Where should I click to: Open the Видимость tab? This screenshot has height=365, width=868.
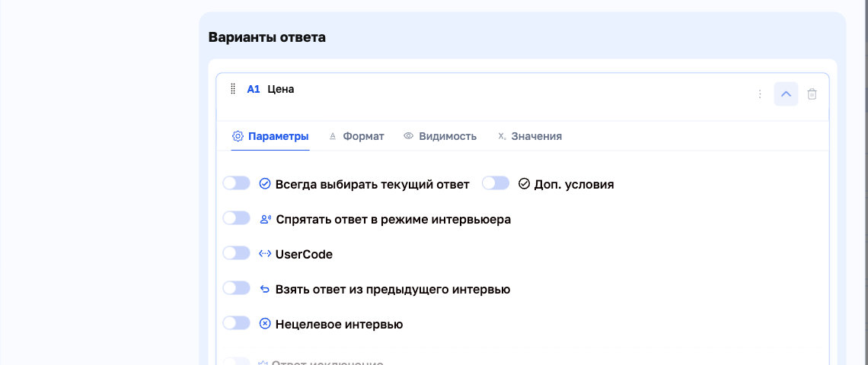tap(440, 136)
